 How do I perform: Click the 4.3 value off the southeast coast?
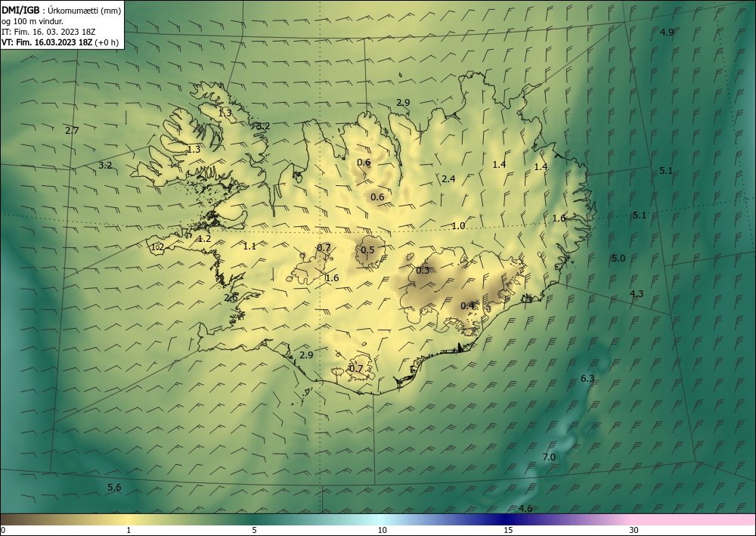(637, 293)
